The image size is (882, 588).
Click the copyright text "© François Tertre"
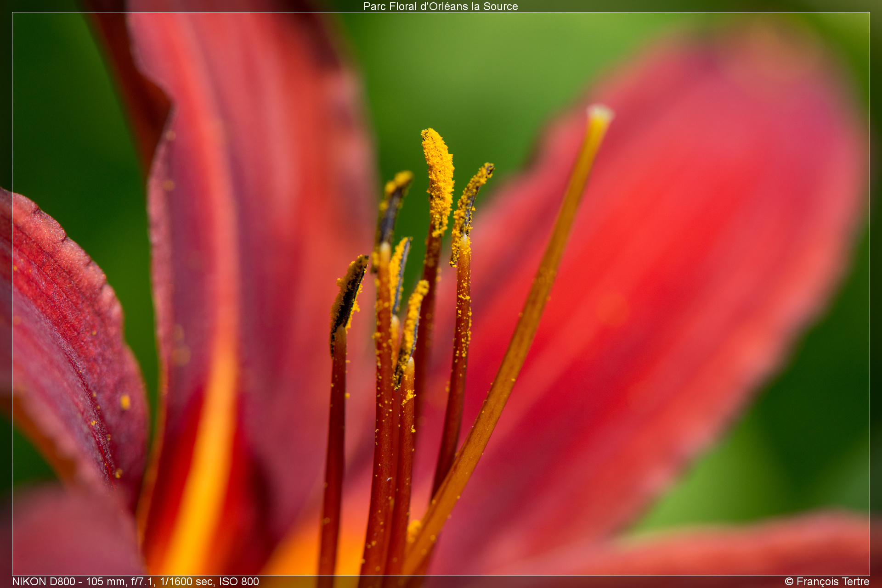pos(827,582)
